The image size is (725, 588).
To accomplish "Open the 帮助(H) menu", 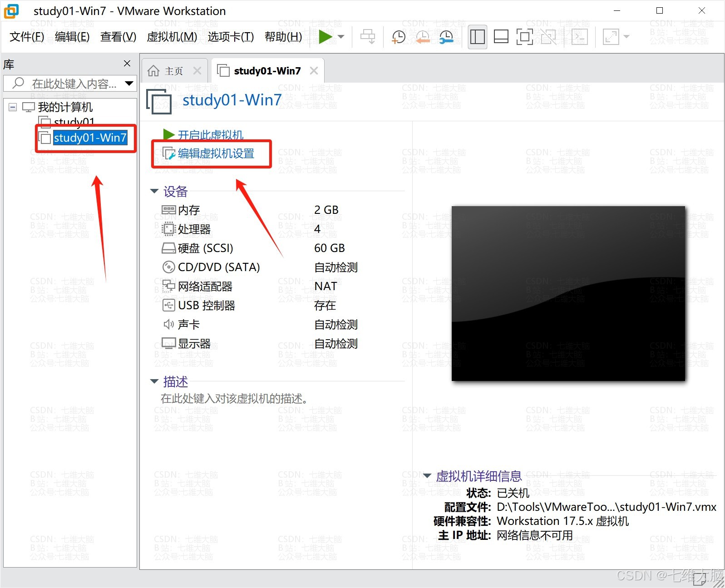I will 283,37.
